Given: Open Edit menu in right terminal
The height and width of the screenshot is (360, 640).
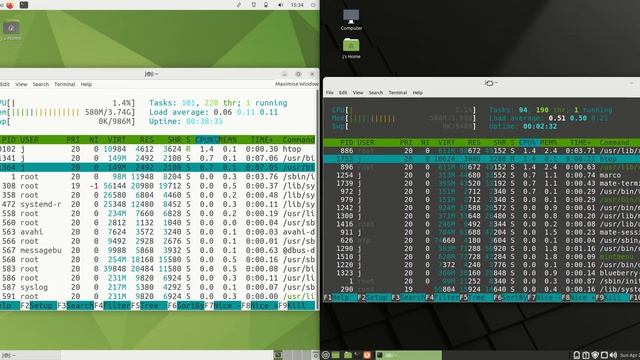Looking at the screenshot, I should [343, 93].
